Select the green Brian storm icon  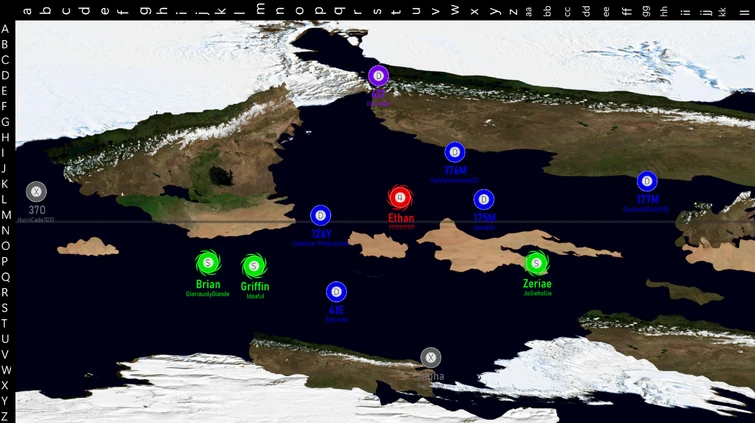pos(208,263)
